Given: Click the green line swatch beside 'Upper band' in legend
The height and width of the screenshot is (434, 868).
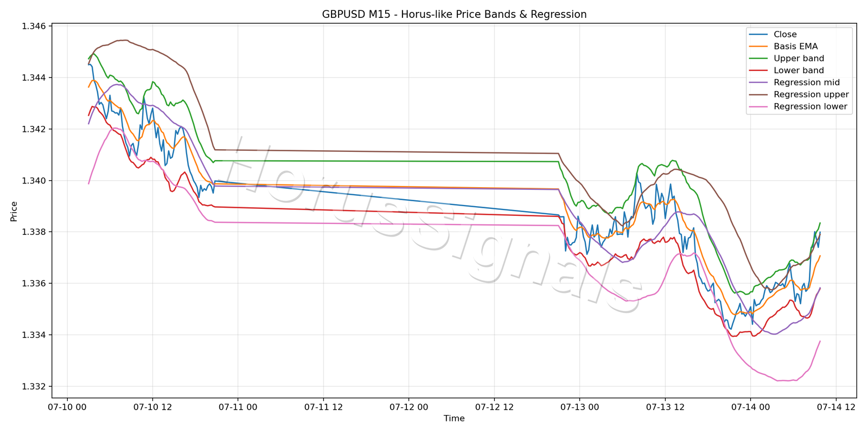Looking at the screenshot, I should [x=758, y=59].
